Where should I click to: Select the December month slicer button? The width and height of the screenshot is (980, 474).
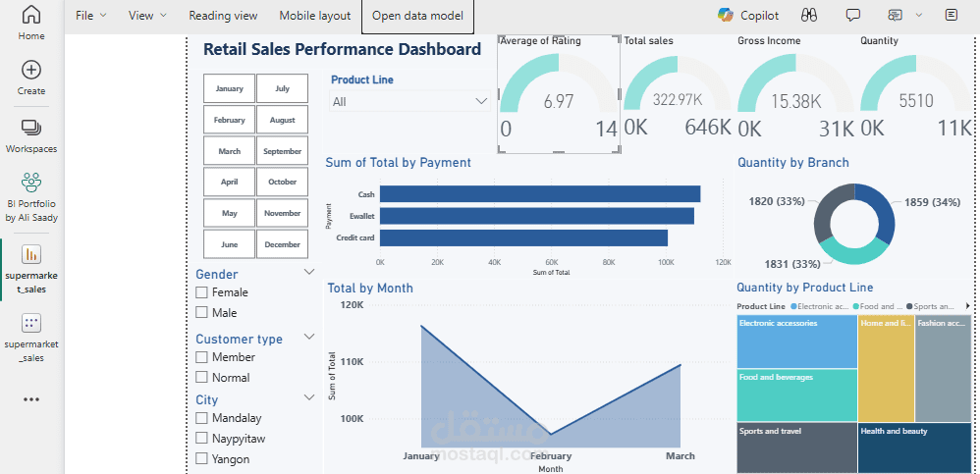click(x=283, y=244)
